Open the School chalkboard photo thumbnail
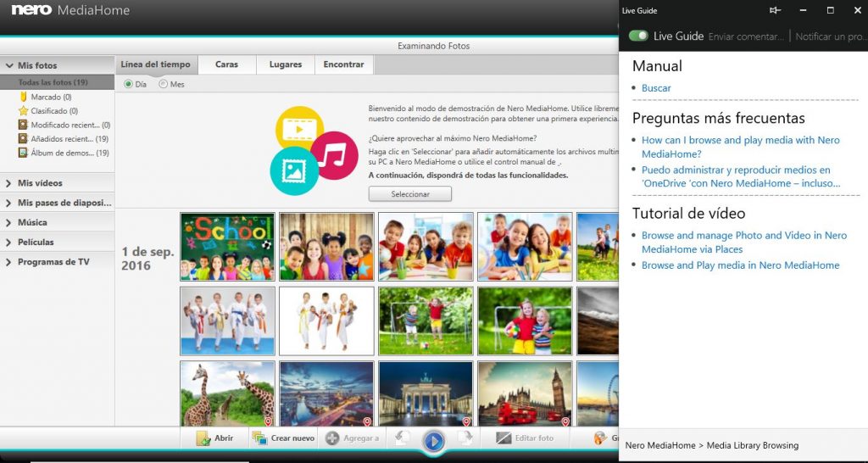 pyautogui.click(x=227, y=247)
